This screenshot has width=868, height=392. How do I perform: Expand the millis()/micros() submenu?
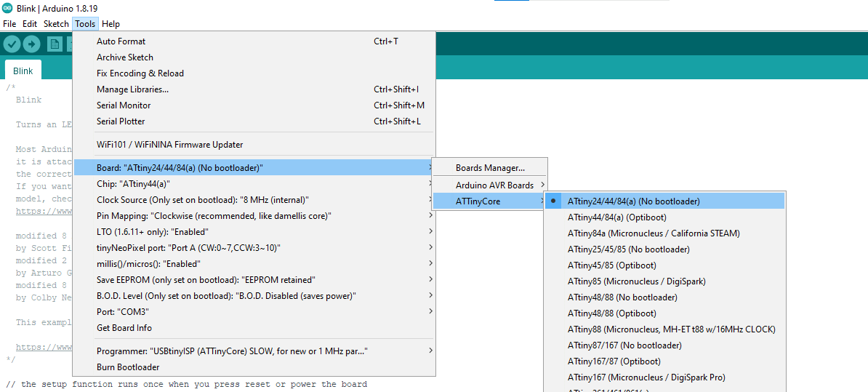254,263
